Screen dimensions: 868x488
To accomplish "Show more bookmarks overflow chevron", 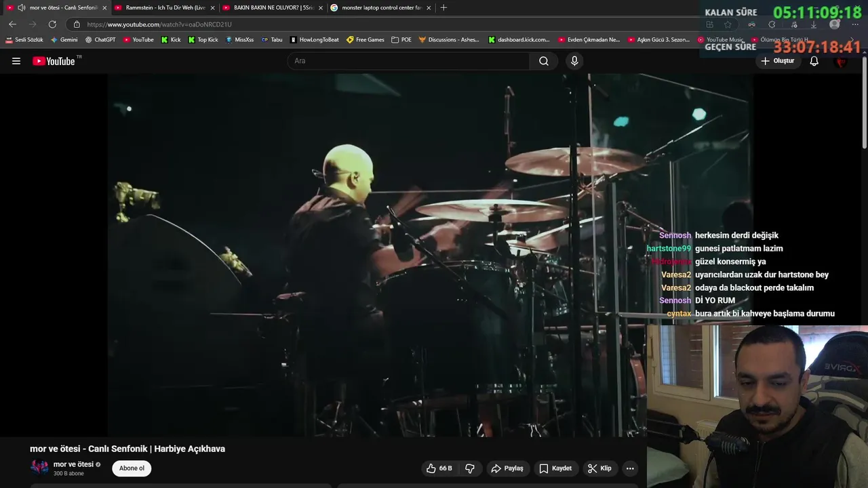I will (x=852, y=40).
